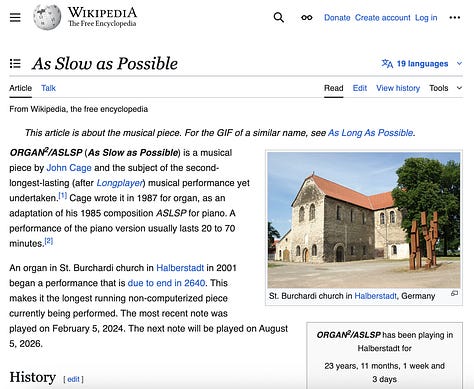Expand the 19 languages chevron
The width and height of the screenshot is (474, 389).
pyautogui.click(x=459, y=63)
